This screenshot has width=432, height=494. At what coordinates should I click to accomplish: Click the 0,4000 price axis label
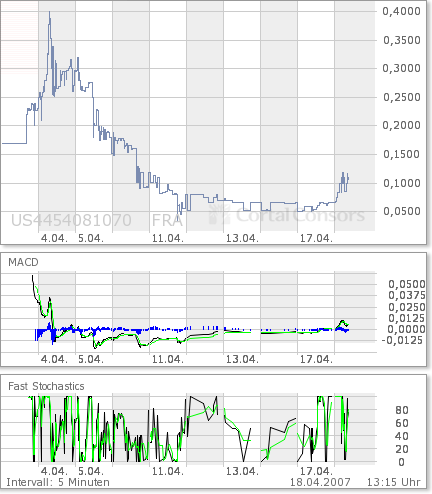click(402, 11)
